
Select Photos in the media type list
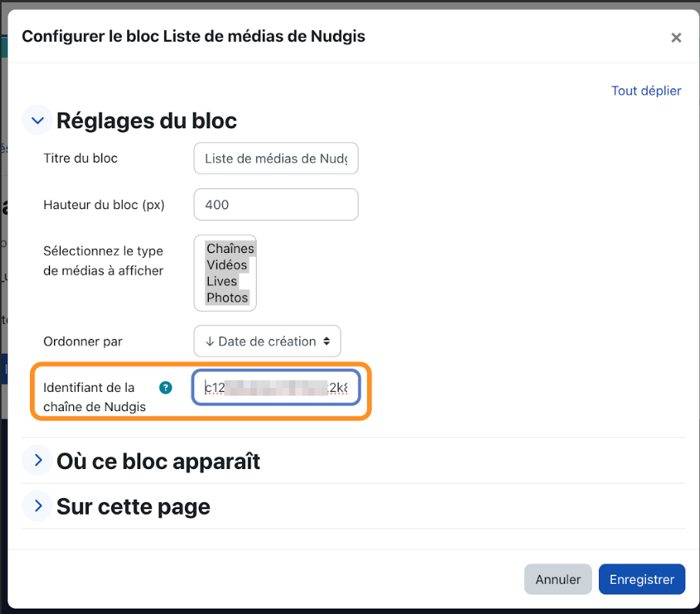coord(227,298)
